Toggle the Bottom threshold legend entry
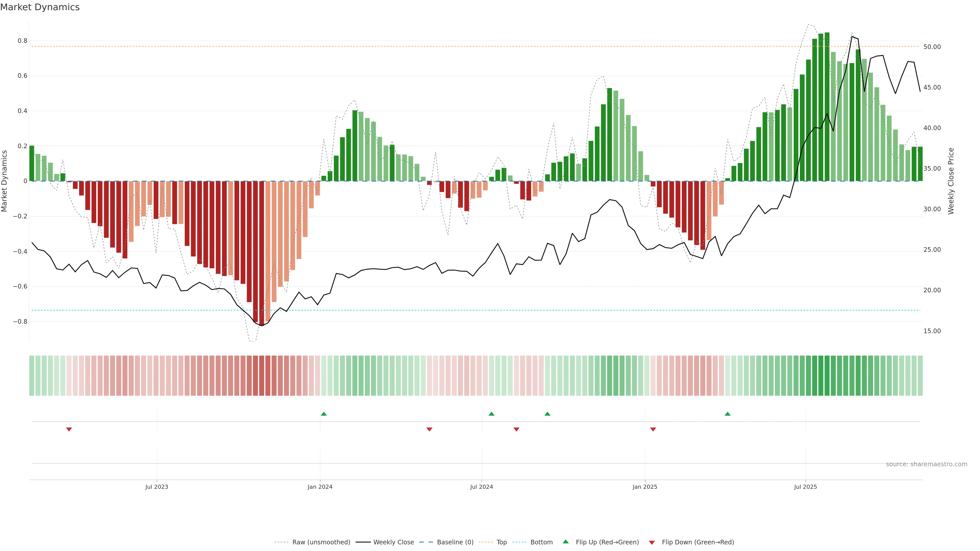 pos(541,542)
